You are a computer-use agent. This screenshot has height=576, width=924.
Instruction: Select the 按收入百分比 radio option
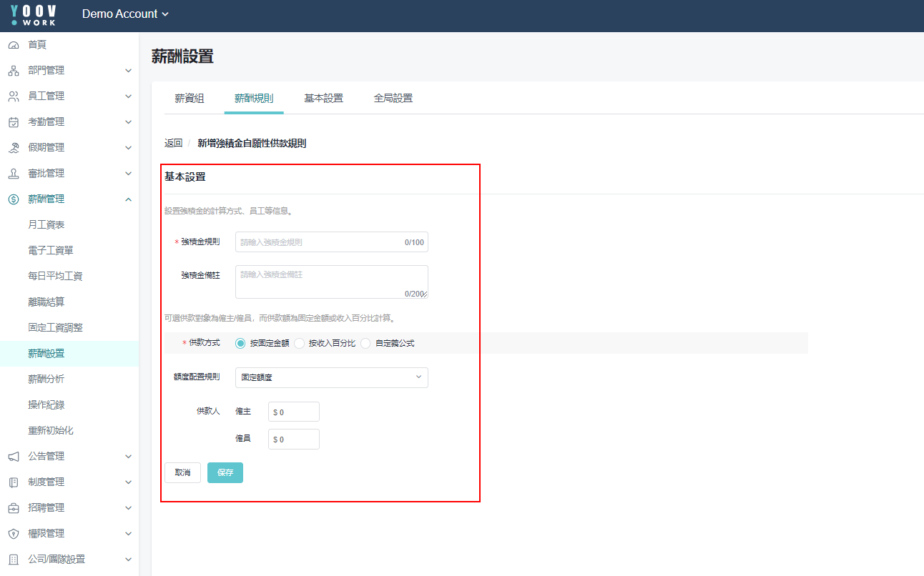tap(300, 343)
